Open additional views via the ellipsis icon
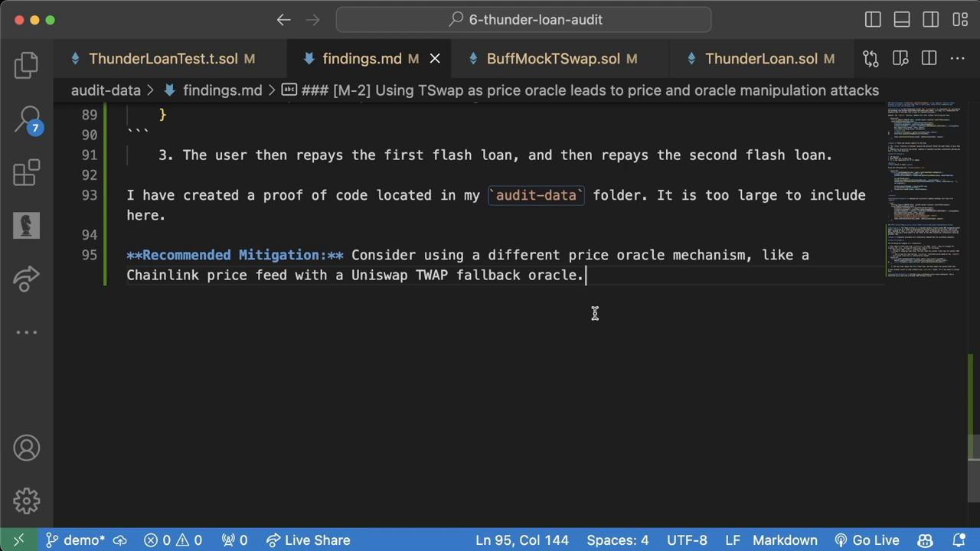Image resolution: width=980 pixels, height=551 pixels. click(26, 331)
